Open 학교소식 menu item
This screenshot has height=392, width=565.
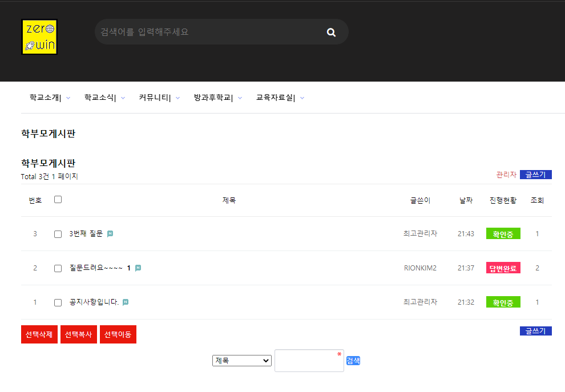coord(100,98)
